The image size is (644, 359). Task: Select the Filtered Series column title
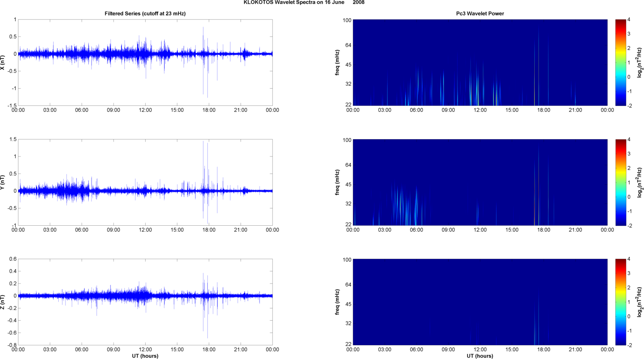coord(145,13)
